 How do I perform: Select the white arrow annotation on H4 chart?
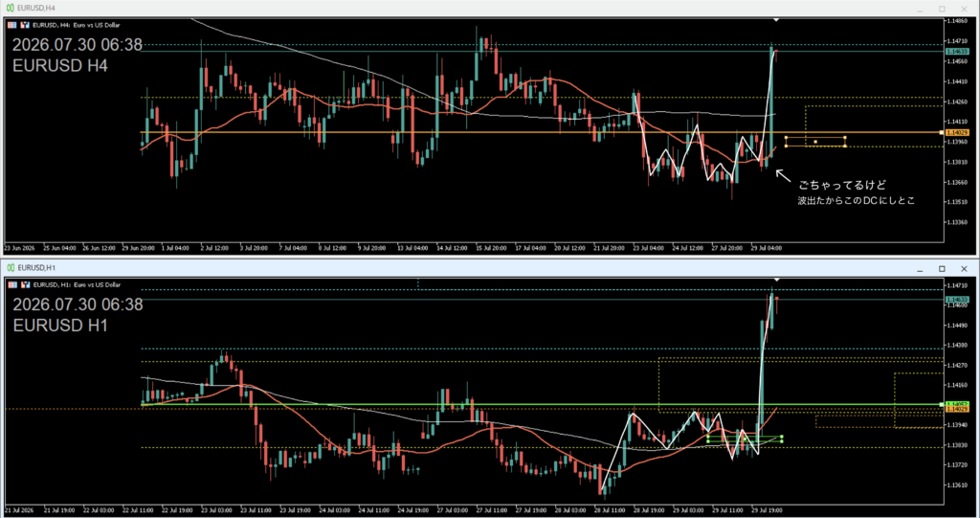tap(783, 175)
